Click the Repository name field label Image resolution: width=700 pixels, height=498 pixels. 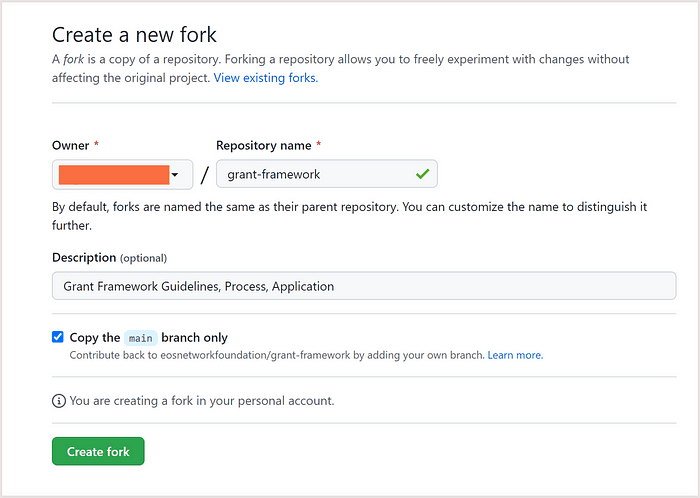pos(264,145)
